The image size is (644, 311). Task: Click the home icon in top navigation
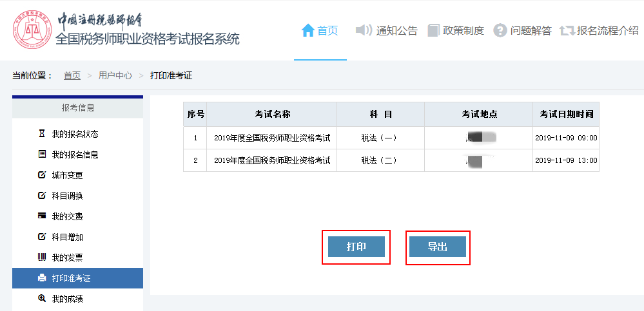307,30
